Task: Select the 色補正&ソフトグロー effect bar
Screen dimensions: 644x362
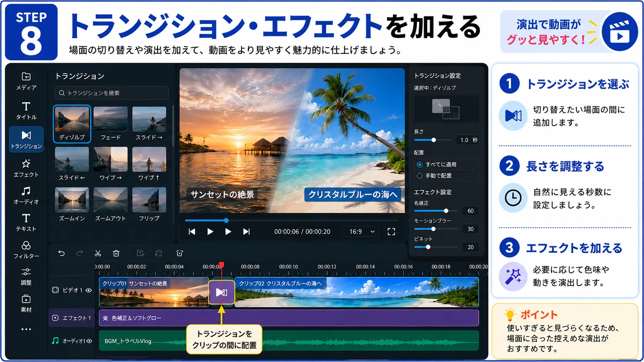Action: click(x=289, y=318)
